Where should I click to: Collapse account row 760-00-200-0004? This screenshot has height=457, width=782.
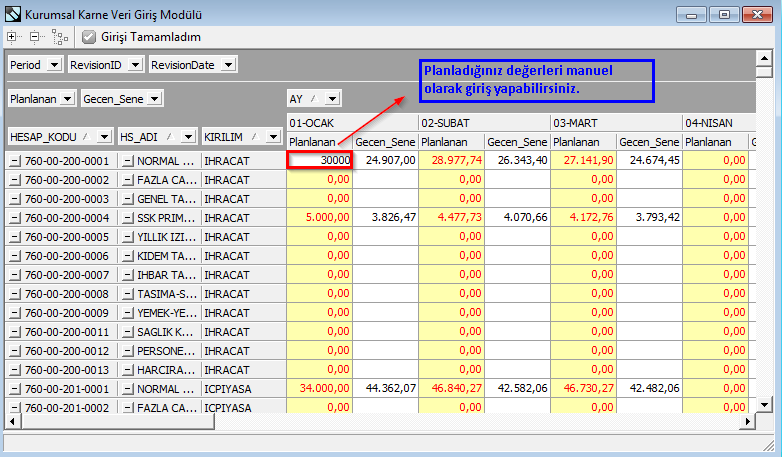pyautogui.click(x=15, y=218)
